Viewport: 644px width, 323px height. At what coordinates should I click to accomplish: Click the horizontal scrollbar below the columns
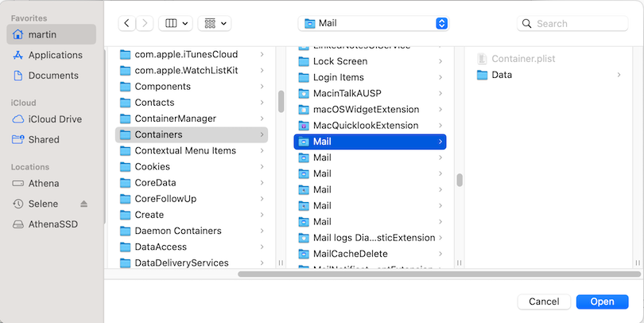439,274
